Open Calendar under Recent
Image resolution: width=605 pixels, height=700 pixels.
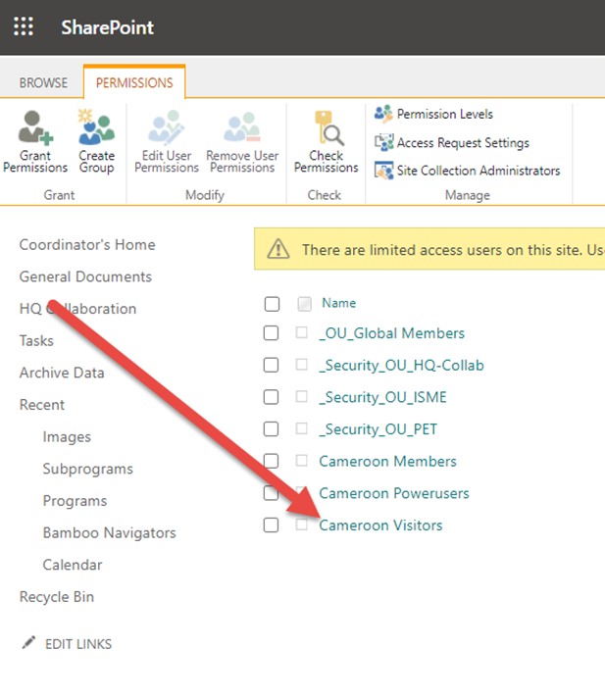[x=73, y=565]
